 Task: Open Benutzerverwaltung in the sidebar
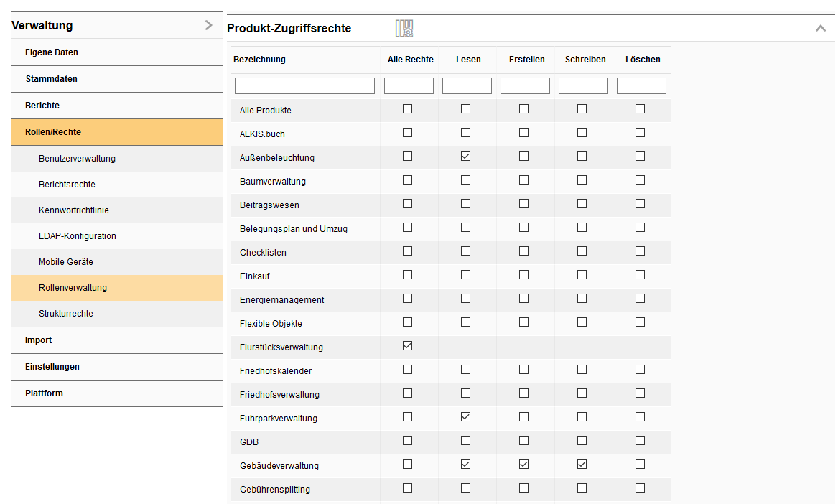click(76, 158)
